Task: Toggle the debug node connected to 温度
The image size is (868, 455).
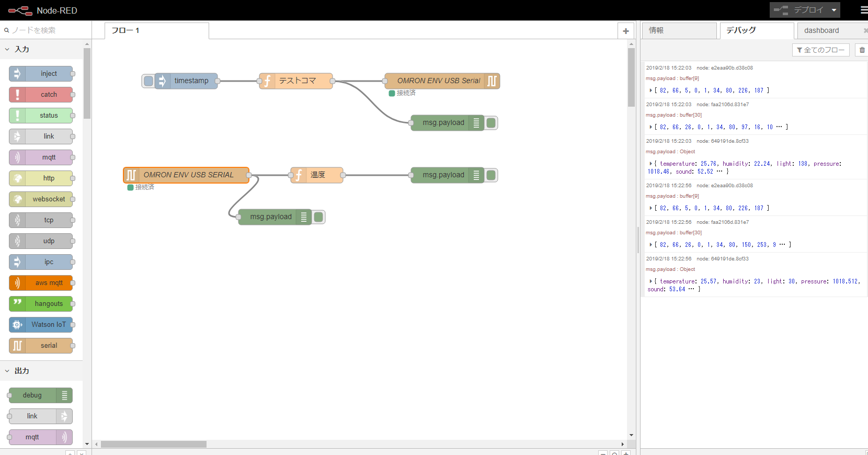Action: (x=491, y=175)
